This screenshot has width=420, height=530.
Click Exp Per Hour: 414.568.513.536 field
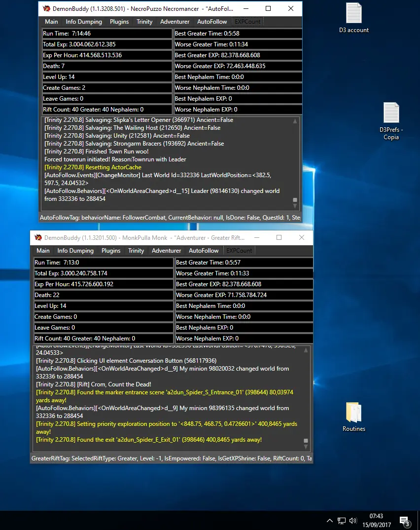click(x=107, y=55)
